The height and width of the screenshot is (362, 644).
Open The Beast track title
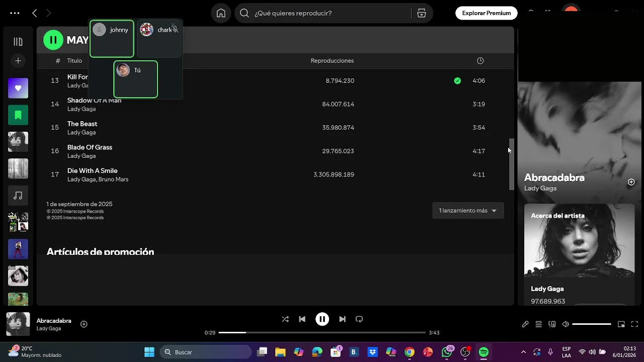click(x=83, y=124)
